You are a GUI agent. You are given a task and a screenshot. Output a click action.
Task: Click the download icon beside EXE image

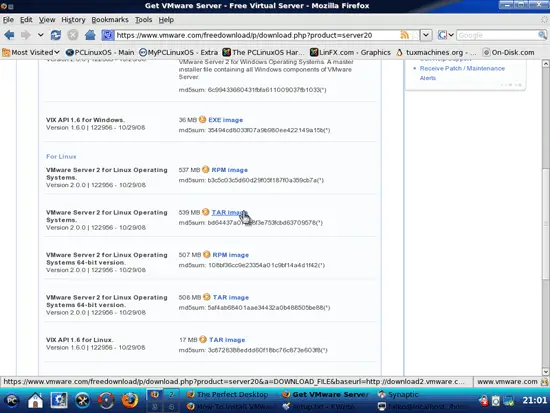[x=202, y=120]
